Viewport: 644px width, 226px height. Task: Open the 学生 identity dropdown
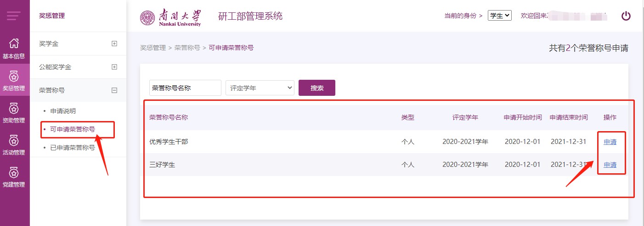point(500,16)
